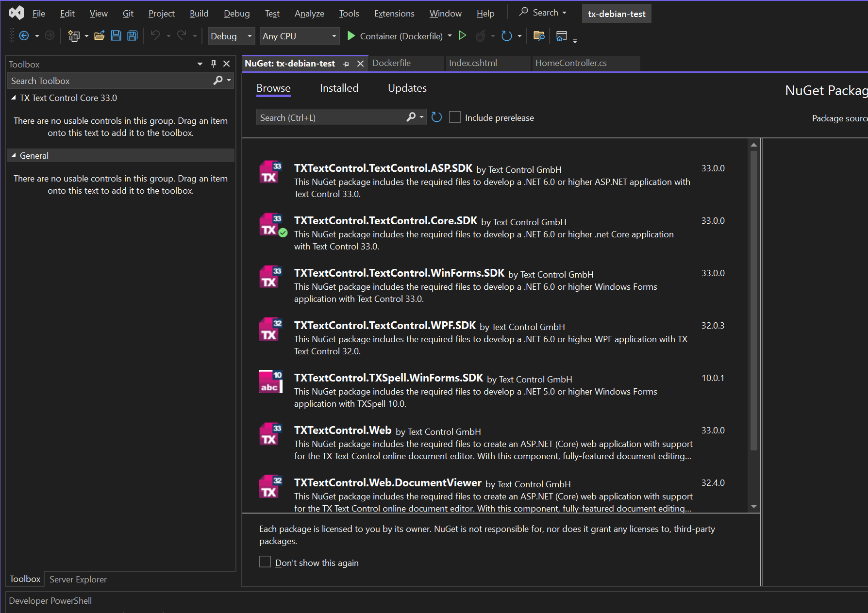Click the package list vertical scrollbar
868x613 pixels.
753,301
